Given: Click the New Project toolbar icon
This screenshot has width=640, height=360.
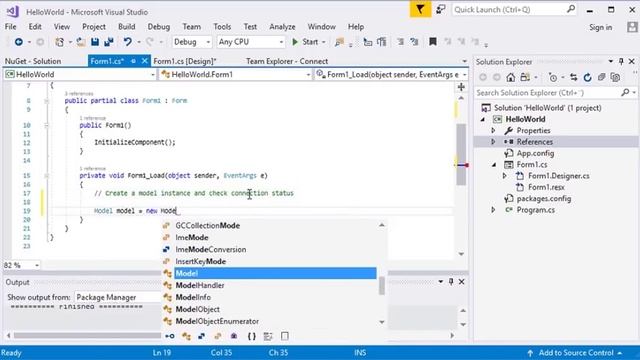Looking at the screenshot, I should tap(60, 42).
